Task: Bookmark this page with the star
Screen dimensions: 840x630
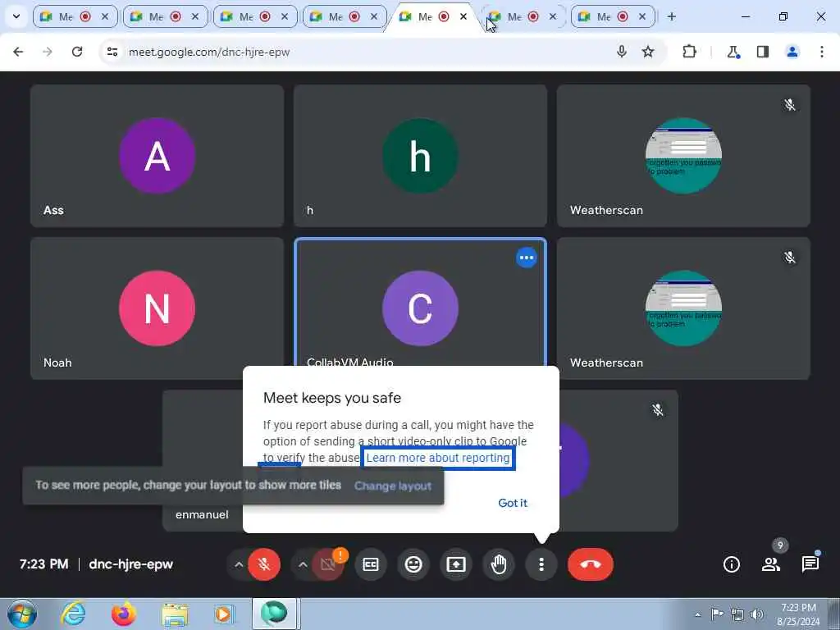Action: tap(648, 52)
